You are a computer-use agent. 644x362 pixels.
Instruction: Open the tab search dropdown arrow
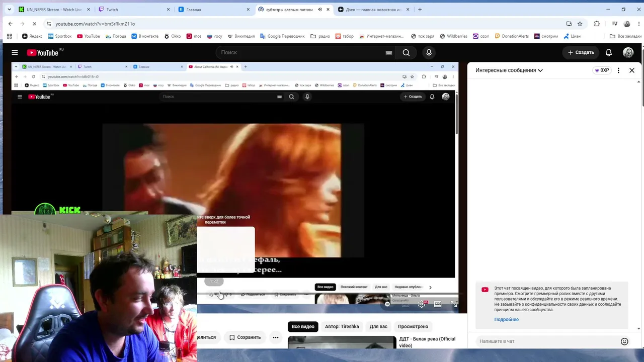(9, 10)
